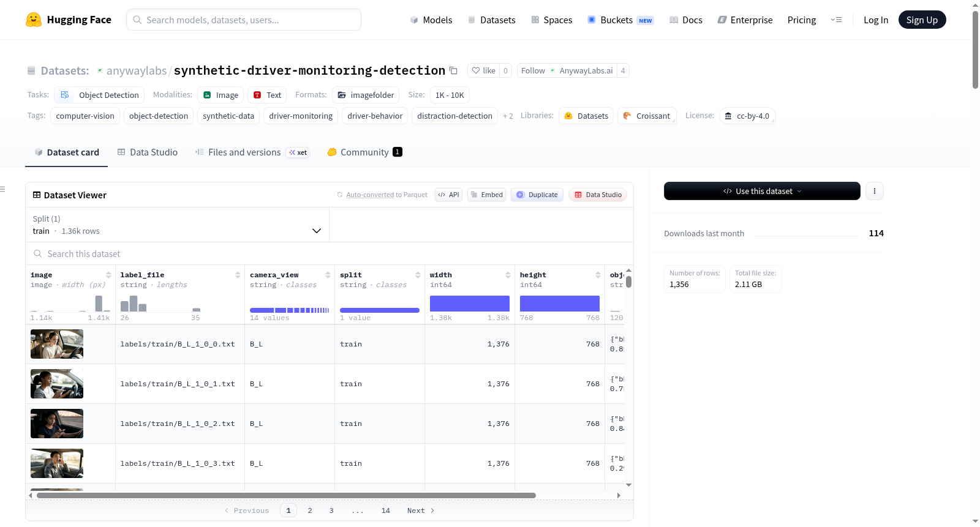Click the Embed button

click(487, 195)
